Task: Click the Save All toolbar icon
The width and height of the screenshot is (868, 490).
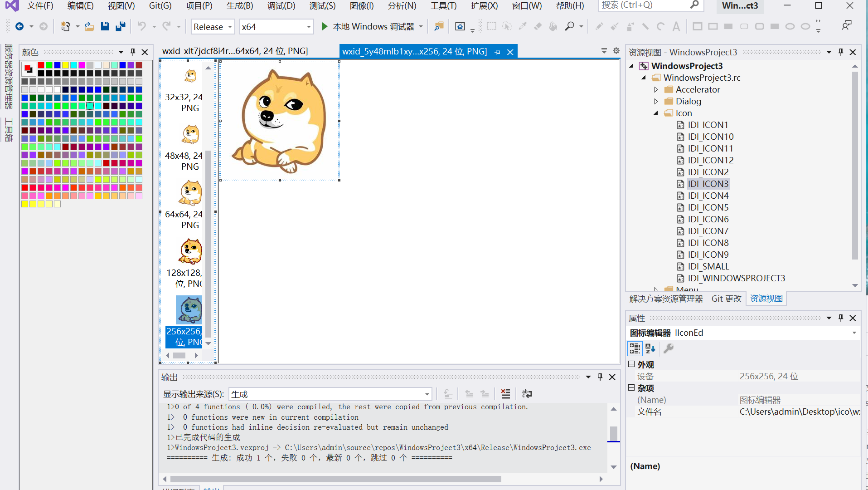Action: click(x=121, y=27)
